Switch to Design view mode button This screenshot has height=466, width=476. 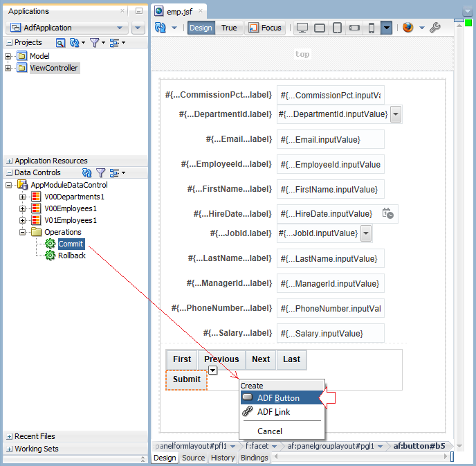pyautogui.click(x=201, y=28)
